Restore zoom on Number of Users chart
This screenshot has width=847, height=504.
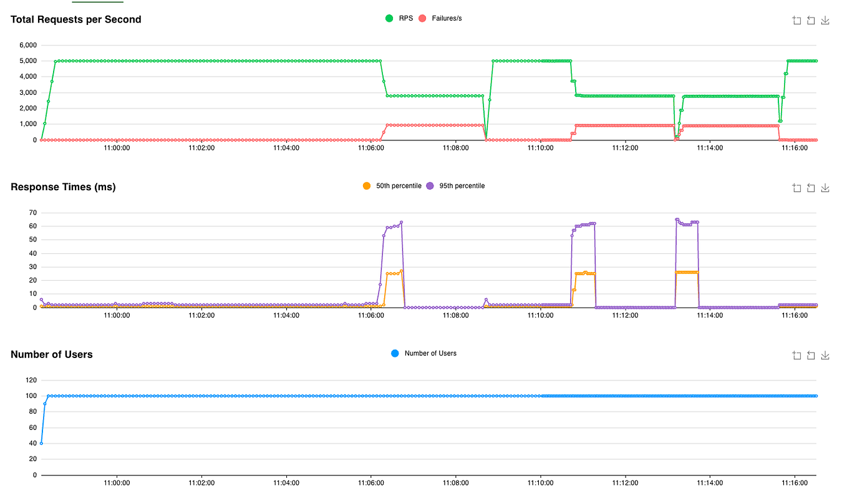coord(811,354)
